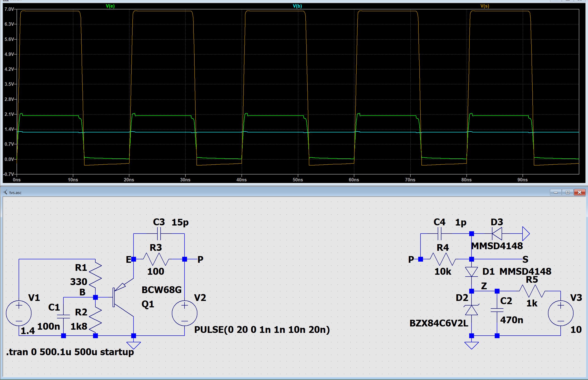
Task: Click the V(e) trace label
Action: (110, 6)
